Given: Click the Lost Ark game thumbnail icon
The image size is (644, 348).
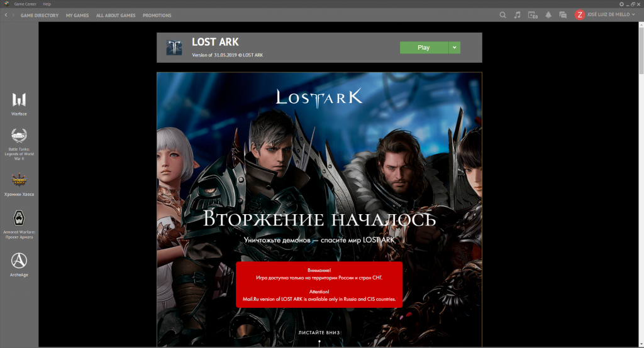Looking at the screenshot, I should pos(174,48).
